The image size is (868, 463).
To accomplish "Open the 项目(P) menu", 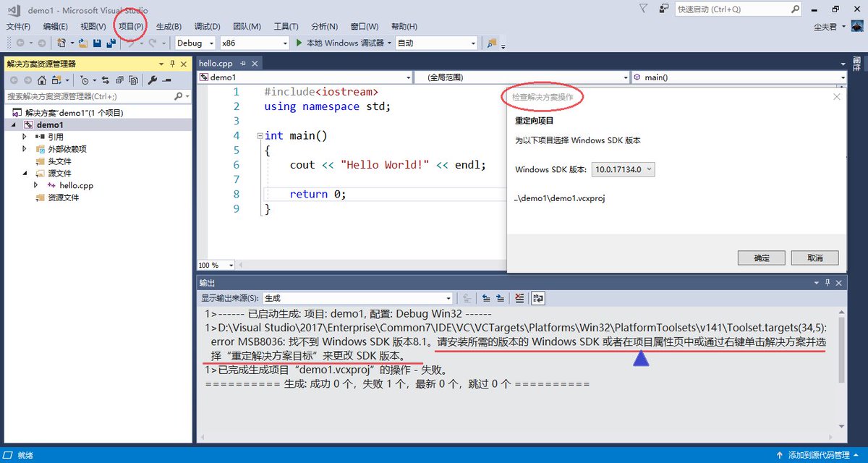I will point(129,26).
